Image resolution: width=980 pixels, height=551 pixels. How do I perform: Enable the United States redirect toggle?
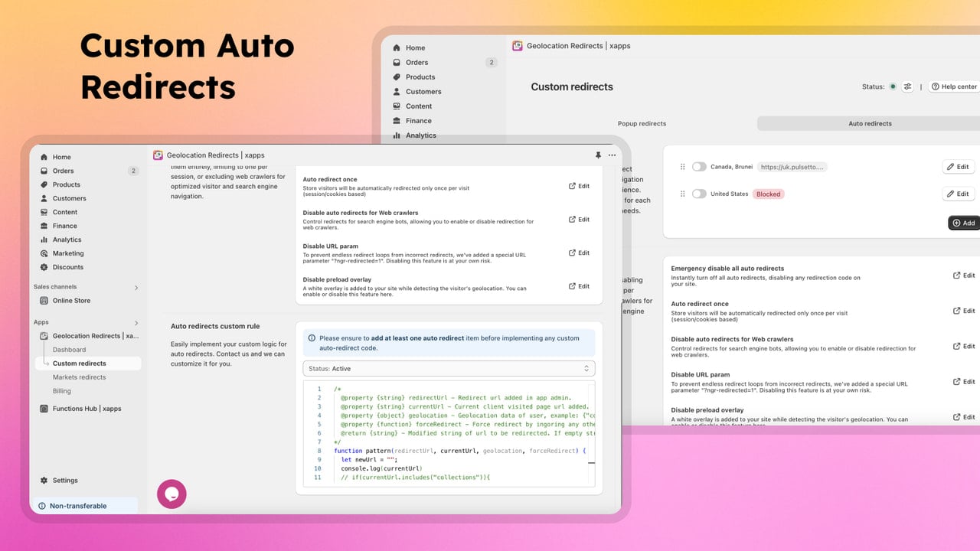pos(699,194)
